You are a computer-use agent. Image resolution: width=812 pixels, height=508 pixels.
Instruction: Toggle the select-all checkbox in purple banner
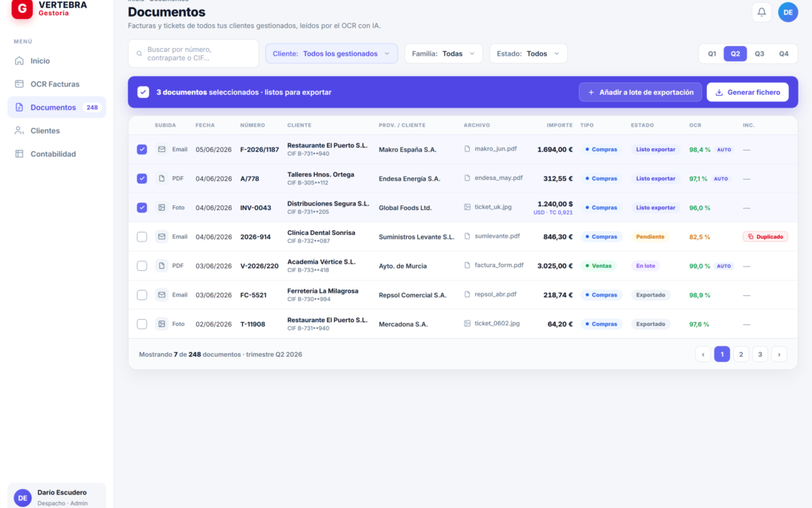(x=144, y=93)
